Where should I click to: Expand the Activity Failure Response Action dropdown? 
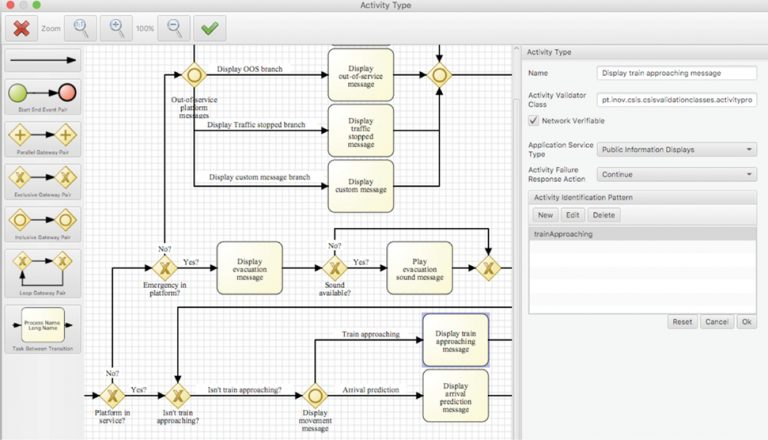[x=676, y=174]
